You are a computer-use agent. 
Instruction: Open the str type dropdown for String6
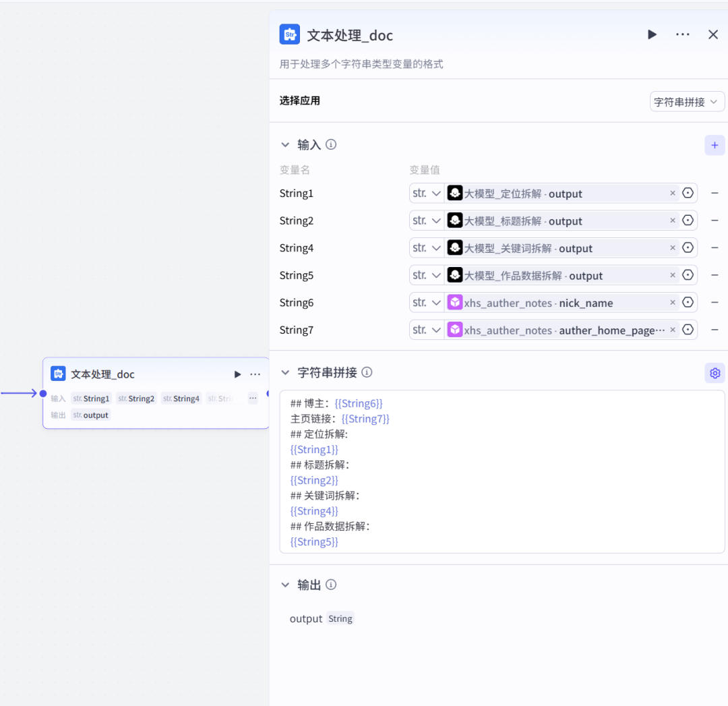point(426,303)
